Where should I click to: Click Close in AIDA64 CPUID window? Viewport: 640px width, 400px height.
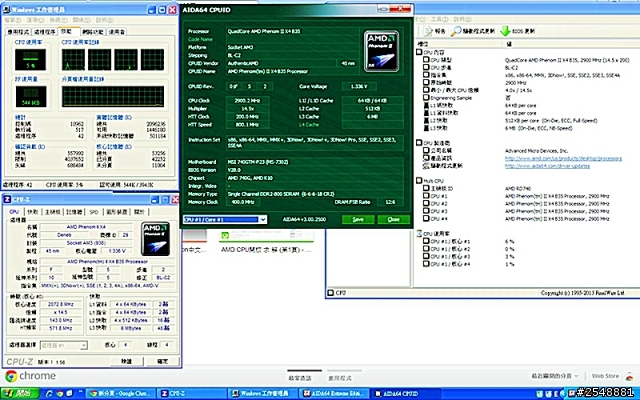[393, 220]
